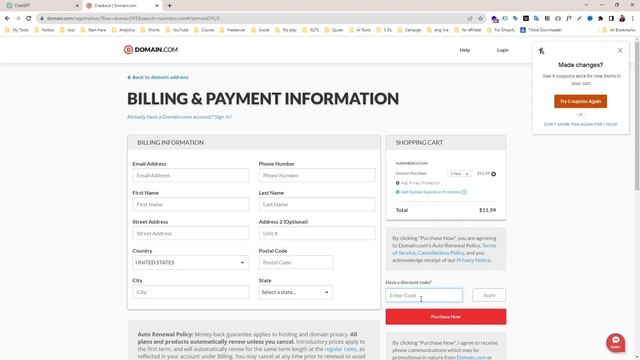Image resolution: width=640 pixels, height=360 pixels.
Task: Go back to domain add-ons
Action: tap(158, 77)
